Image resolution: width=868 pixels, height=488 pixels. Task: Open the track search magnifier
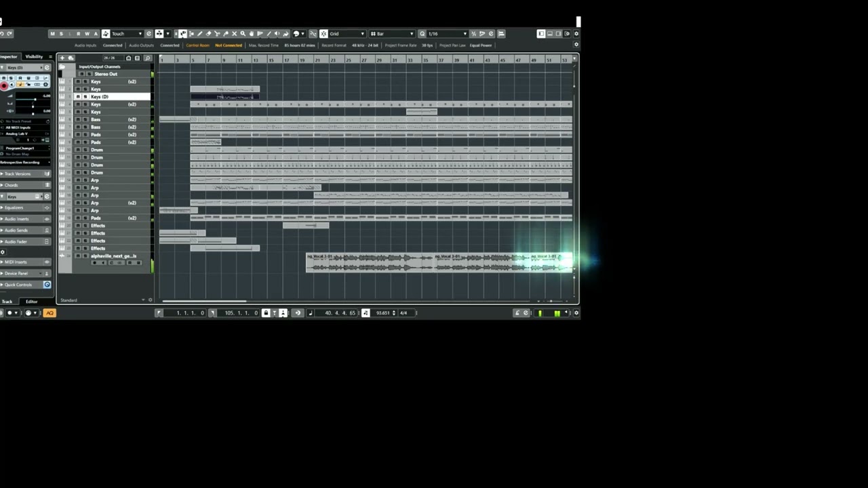pyautogui.click(x=148, y=58)
